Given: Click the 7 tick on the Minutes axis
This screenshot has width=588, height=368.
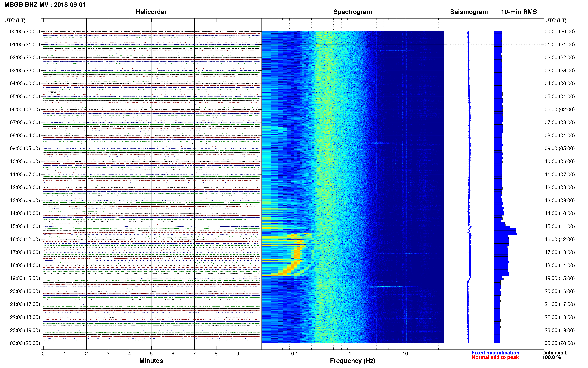Looking at the screenshot, I should coord(195,354).
